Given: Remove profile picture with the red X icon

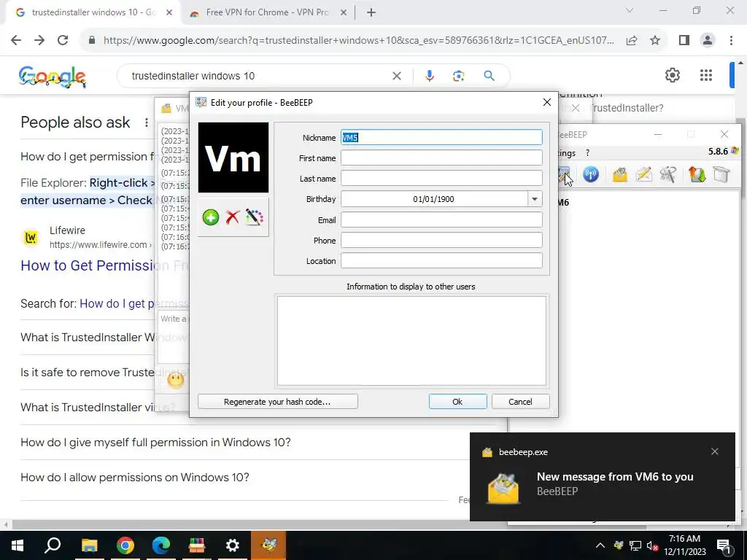Looking at the screenshot, I should pyautogui.click(x=233, y=217).
